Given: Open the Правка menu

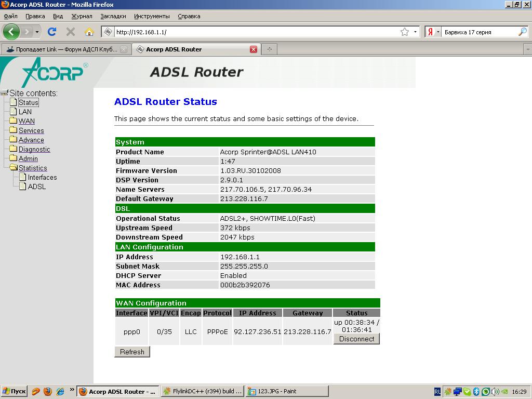Looking at the screenshot, I should (35, 16).
